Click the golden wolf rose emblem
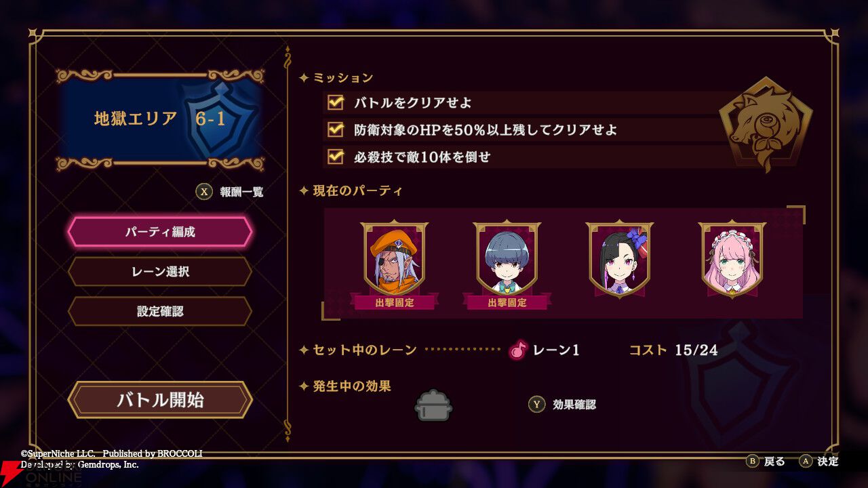The width and height of the screenshot is (868, 488). point(766,125)
